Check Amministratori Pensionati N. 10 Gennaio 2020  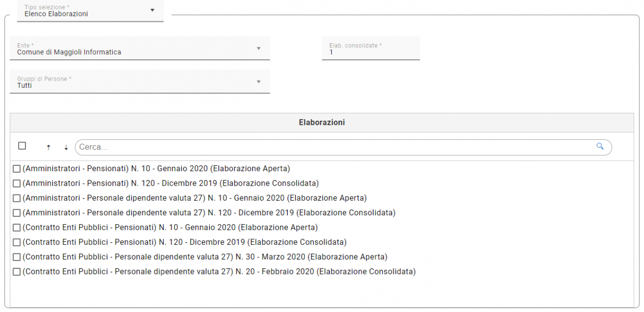click(17, 169)
